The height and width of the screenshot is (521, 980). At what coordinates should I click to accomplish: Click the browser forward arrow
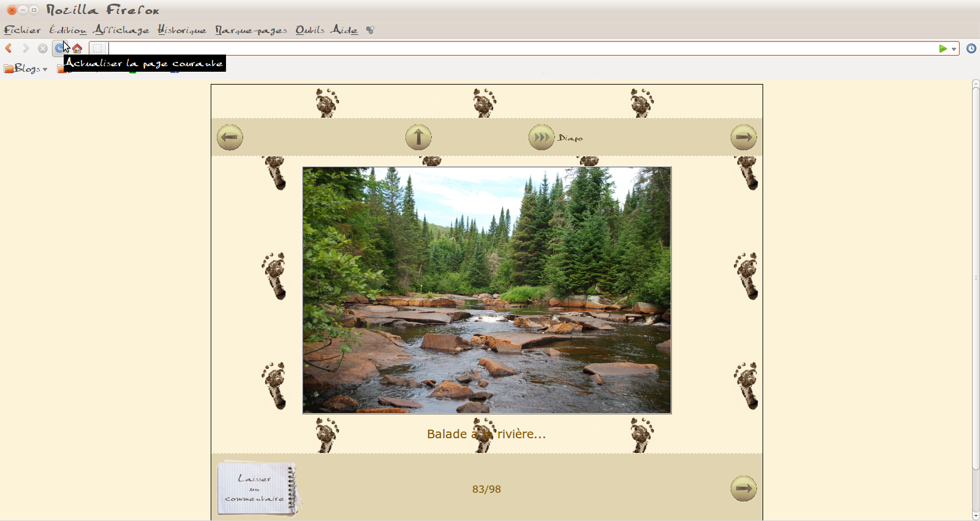point(26,48)
